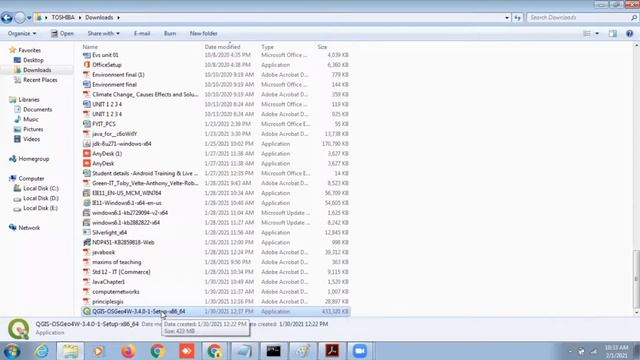Open Adobe Acrobat taskbar icon
640x360 pixels.
tap(332, 351)
